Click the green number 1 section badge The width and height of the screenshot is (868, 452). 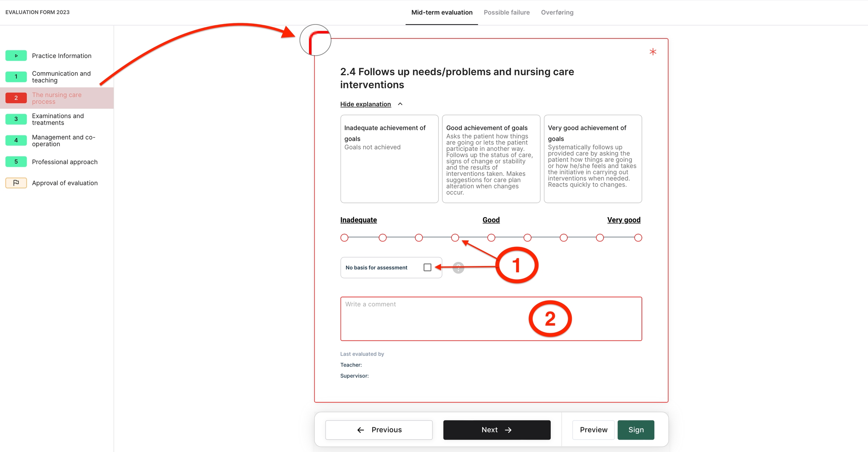[x=16, y=77]
